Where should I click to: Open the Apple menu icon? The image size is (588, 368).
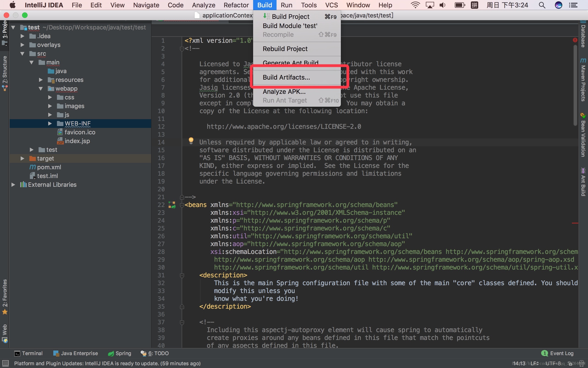12,5
